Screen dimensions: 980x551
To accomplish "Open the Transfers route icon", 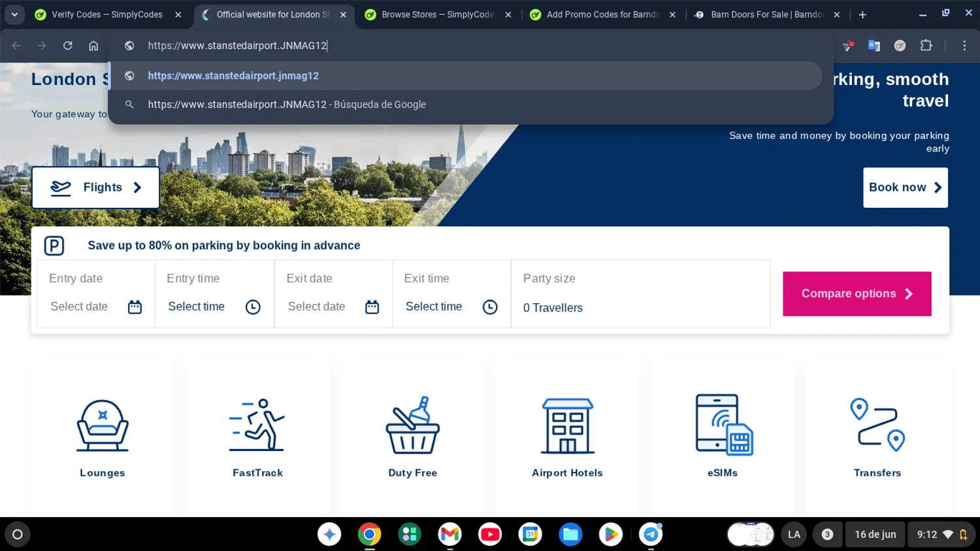I will click(877, 425).
